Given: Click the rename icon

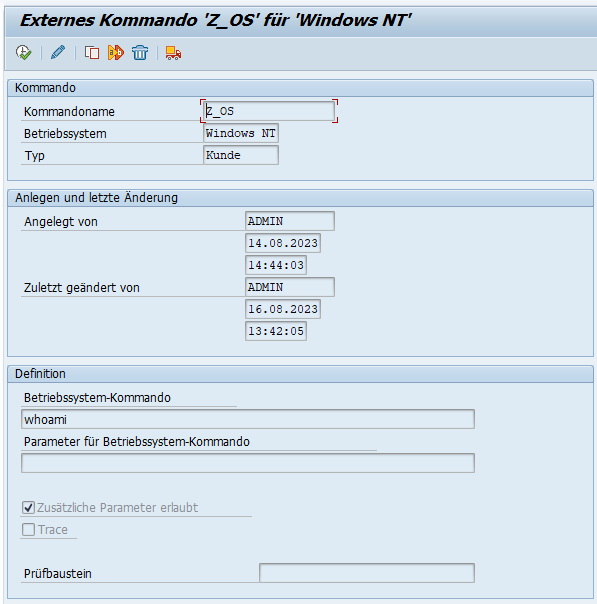Looking at the screenshot, I should click(116, 52).
